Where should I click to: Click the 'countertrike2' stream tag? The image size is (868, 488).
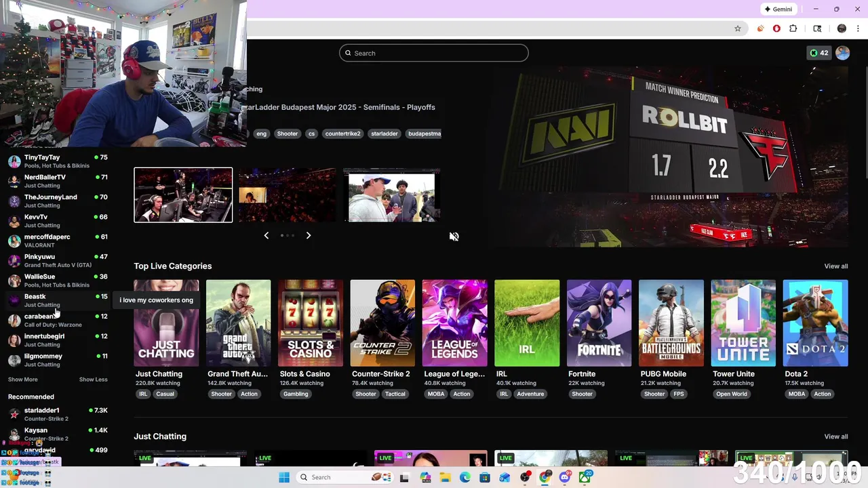[x=343, y=134]
